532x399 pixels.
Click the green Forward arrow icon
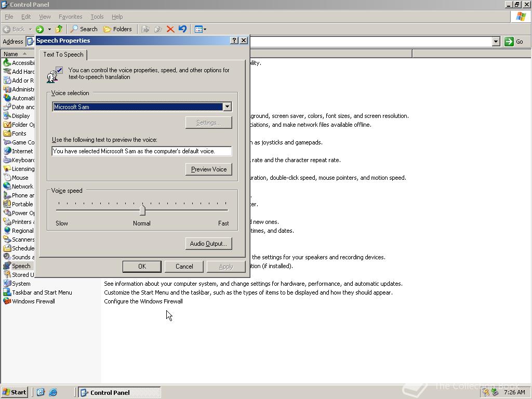tap(39, 29)
